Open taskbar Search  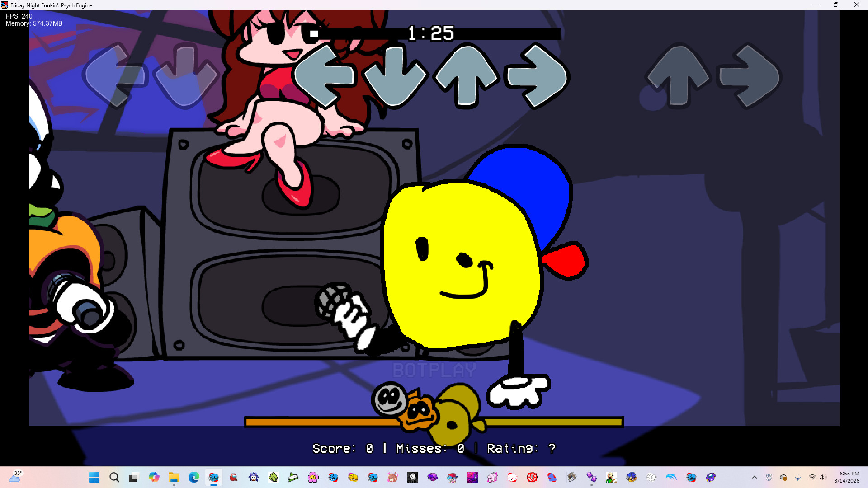[x=114, y=477]
